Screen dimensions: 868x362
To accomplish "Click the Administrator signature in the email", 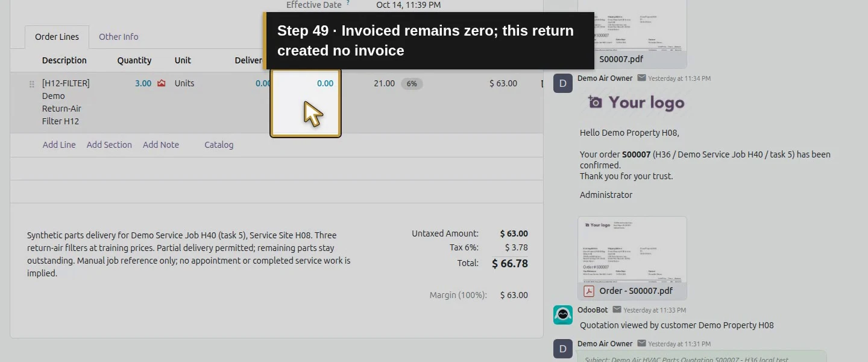I will tap(606, 195).
